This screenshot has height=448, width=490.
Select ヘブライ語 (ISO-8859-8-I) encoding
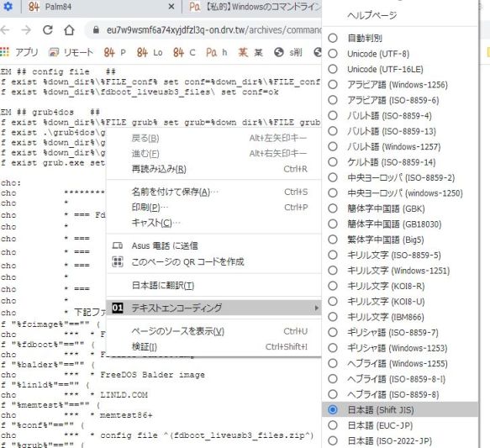click(400, 379)
